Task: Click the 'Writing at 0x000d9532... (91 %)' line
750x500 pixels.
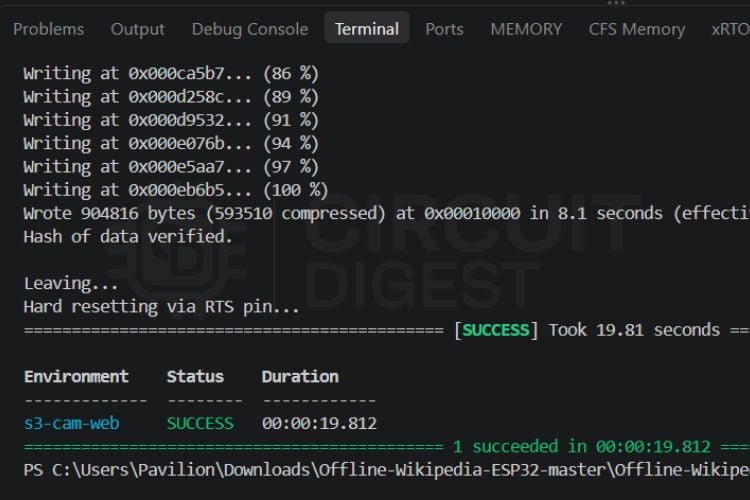Action: (171, 120)
